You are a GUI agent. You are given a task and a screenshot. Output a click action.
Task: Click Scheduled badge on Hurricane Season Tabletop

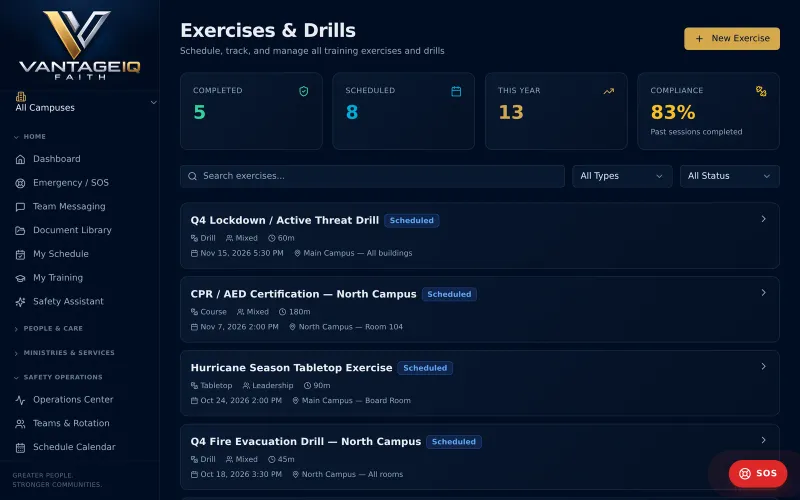tap(425, 368)
